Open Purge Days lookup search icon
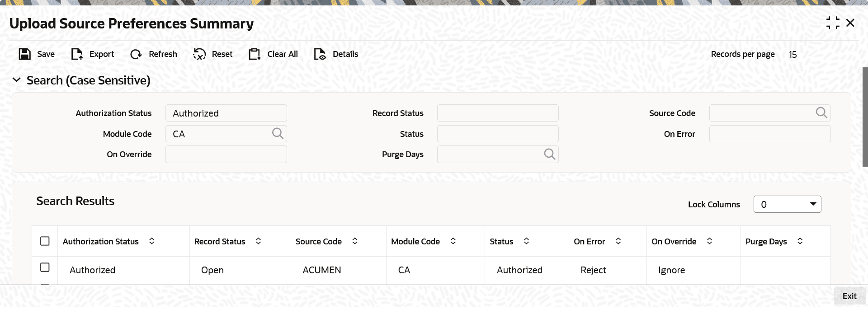Screen dimensions: 868x309 (x=549, y=154)
